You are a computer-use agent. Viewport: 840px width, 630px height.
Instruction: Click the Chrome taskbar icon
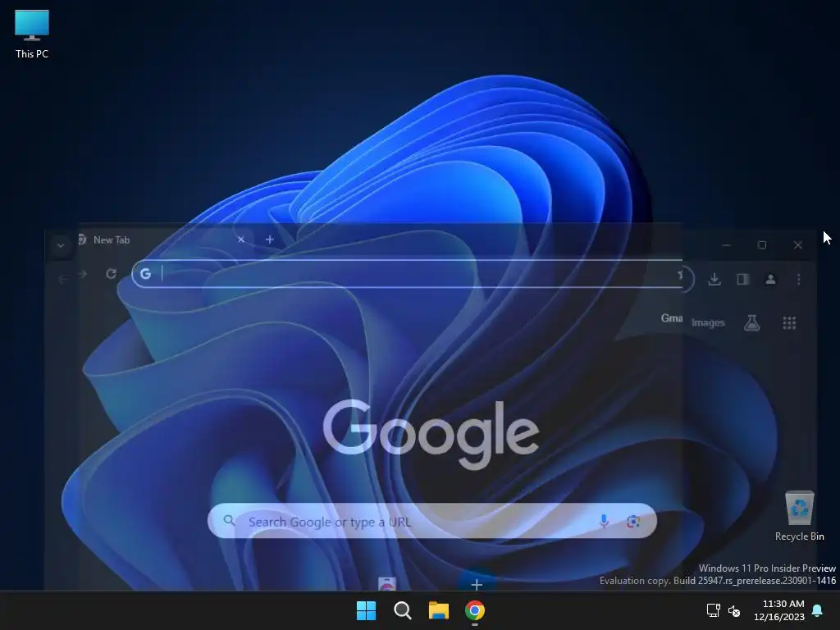[475, 610]
